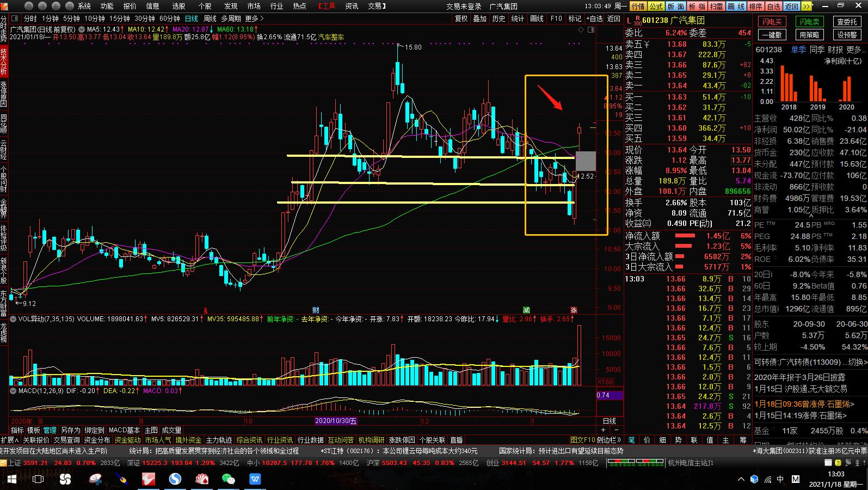This screenshot has height=490, width=868.
Task: Select the 单季 report option
Action: pyautogui.click(x=799, y=50)
